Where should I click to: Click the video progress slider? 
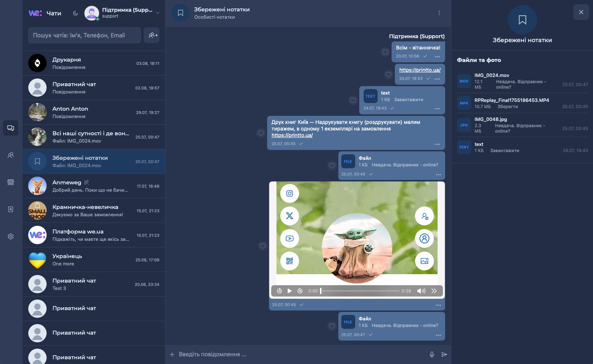pyautogui.click(x=360, y=291)
